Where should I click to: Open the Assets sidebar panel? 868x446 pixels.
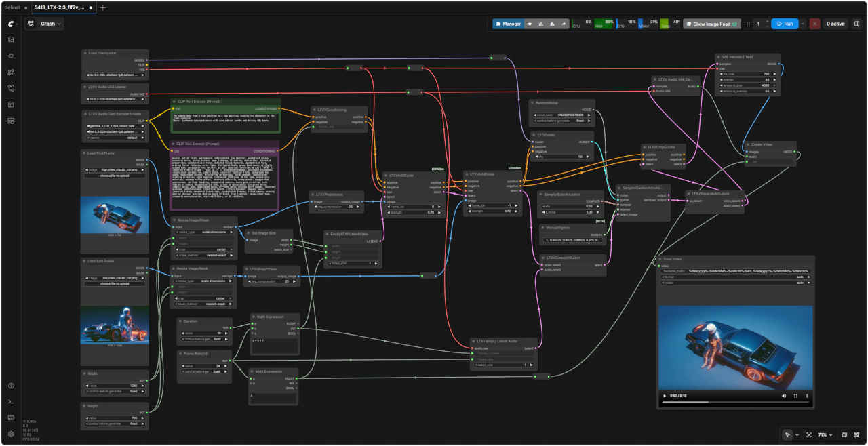11,39
